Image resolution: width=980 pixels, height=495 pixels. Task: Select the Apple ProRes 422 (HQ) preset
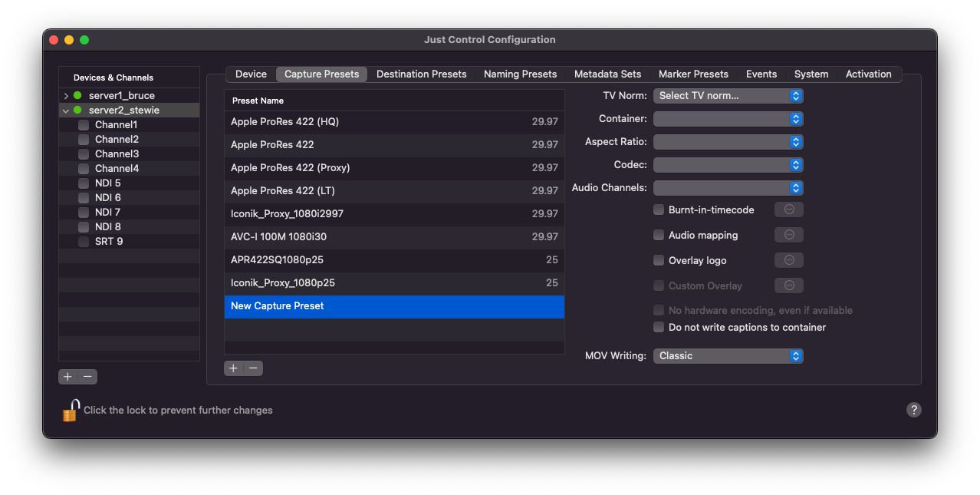point(394,122)
